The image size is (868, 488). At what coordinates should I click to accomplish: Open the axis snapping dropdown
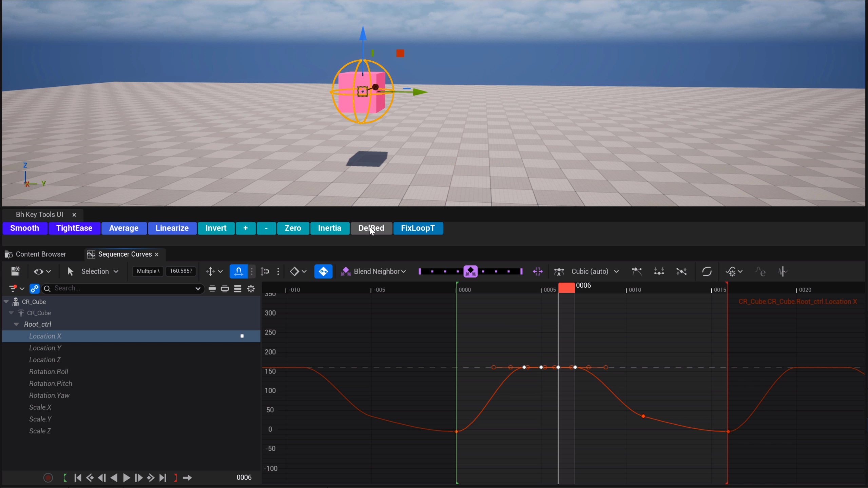coord(214,271)
